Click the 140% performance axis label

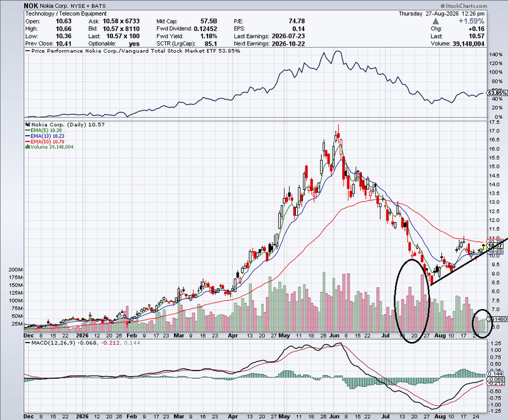point(496,55)
